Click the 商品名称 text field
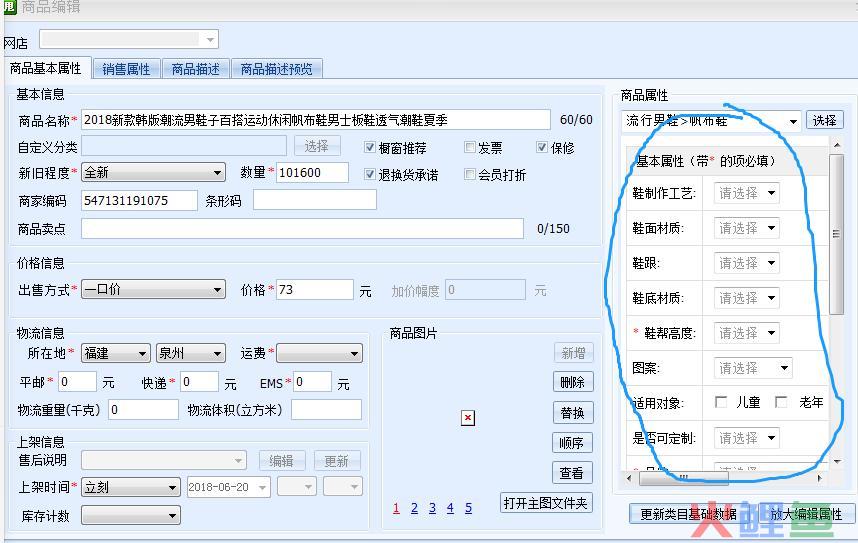 coord(316,120)
